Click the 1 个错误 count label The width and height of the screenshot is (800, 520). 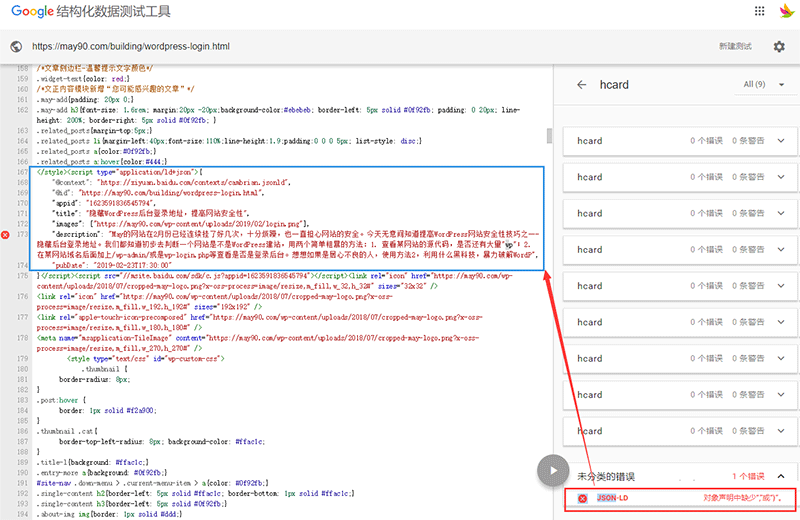[748, 476]
